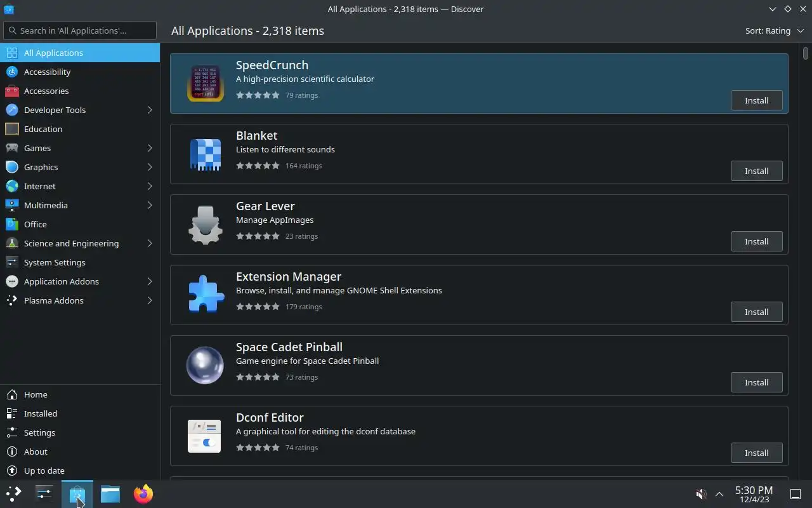Click the Discover window title bar icon

[x=9, y=9]
